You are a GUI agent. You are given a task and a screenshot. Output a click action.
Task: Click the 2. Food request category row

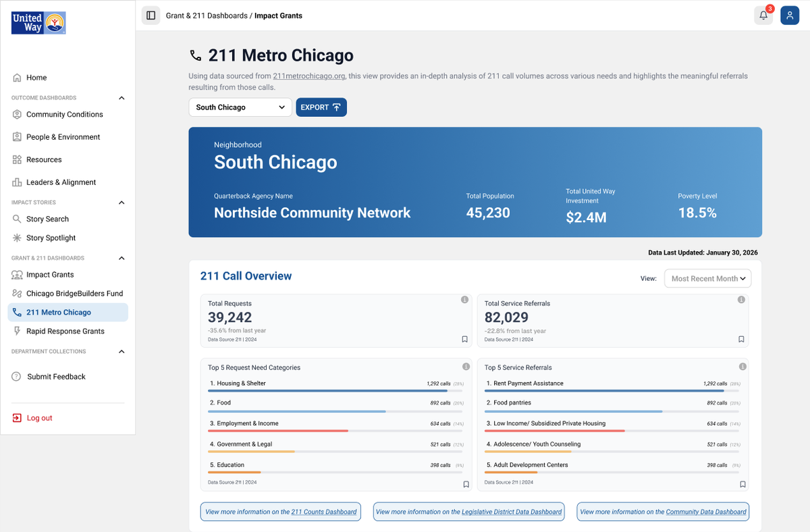pos(335,406)
